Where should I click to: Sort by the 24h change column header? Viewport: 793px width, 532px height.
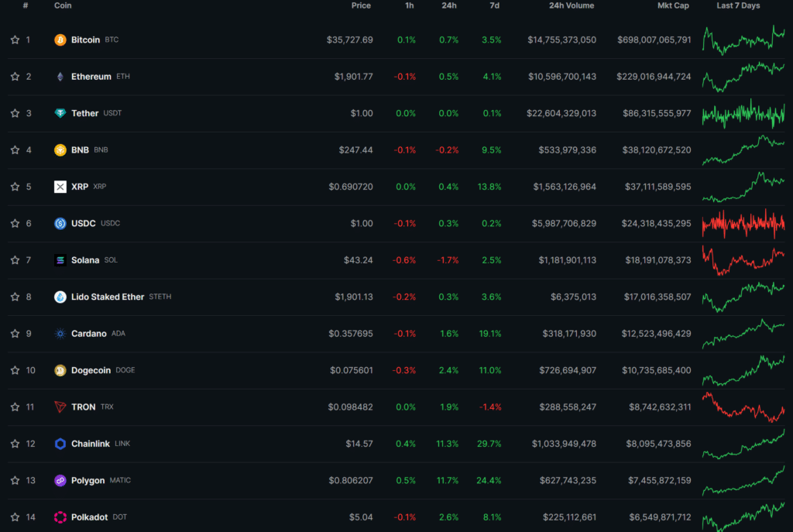pyautogui.click(x=449, y=5)
